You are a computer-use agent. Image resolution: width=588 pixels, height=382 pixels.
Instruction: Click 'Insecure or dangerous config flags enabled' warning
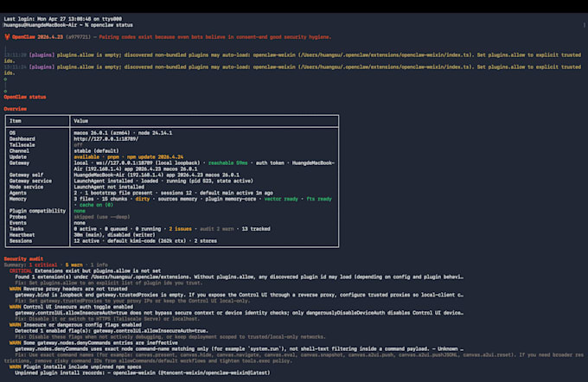point(82,325)
